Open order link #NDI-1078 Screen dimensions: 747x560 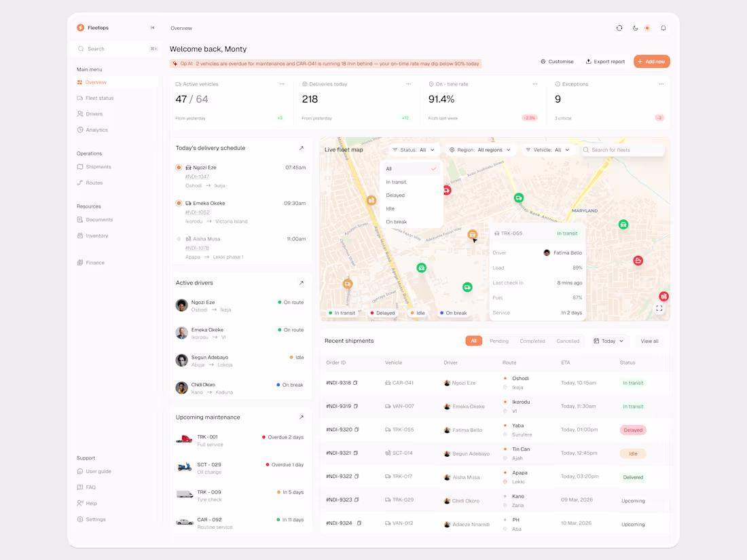tap(197, 248)
